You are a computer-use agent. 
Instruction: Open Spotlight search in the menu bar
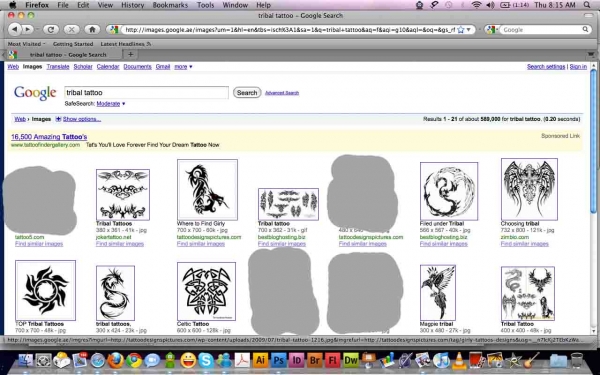587,5
